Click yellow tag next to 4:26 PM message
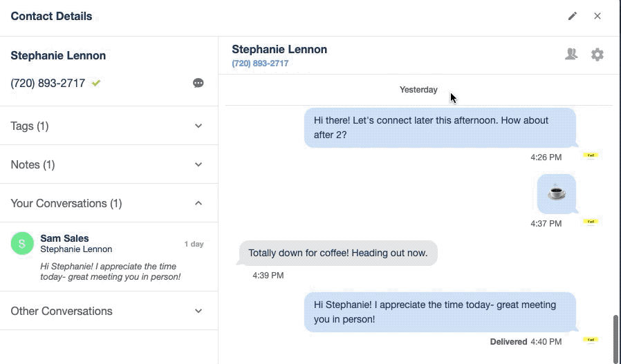 591,155
